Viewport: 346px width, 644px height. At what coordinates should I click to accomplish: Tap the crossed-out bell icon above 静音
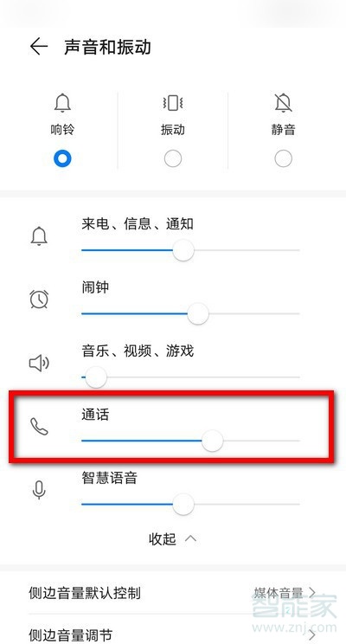pos(283,103)
